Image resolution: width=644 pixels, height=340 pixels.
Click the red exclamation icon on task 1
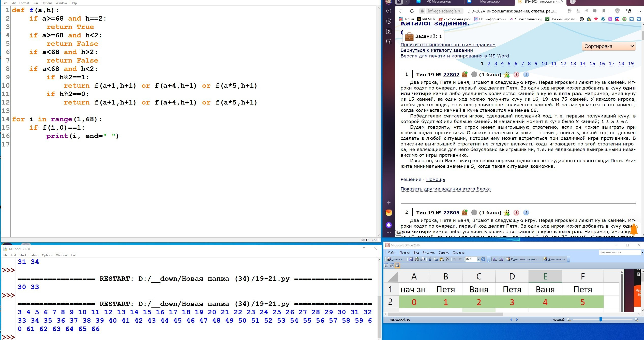click(516, 75)
